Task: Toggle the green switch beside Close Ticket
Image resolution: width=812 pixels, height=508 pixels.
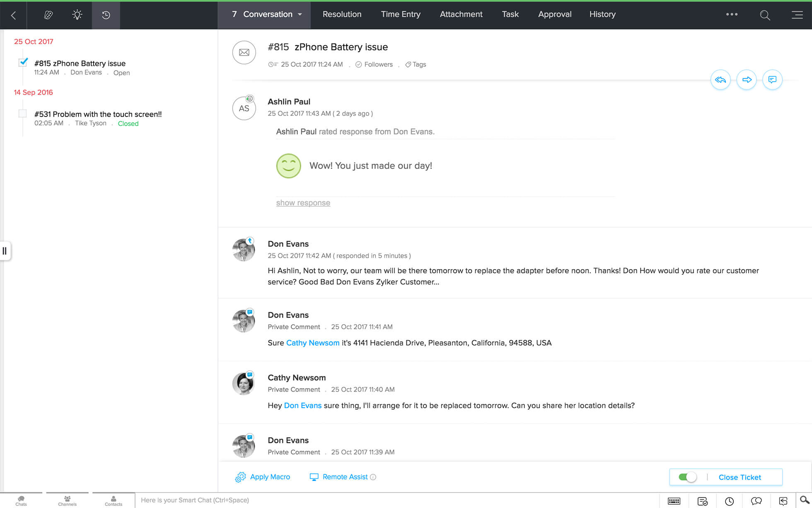Action: 688,477
